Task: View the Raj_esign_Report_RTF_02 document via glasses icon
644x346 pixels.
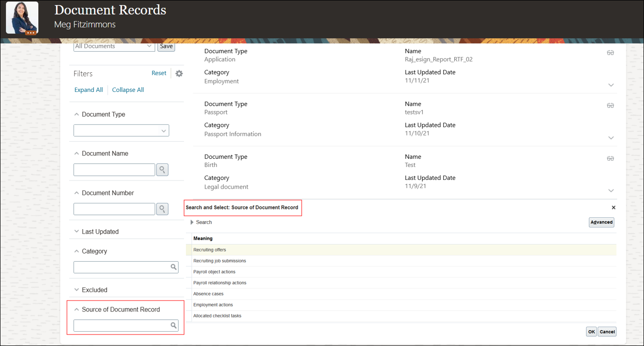Action: (610, 53)
